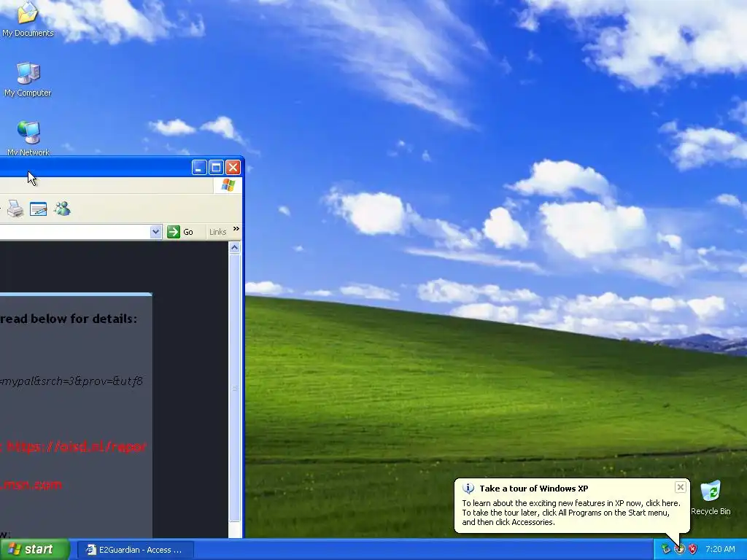Click Safely Remove Hardware tray icon
Viewport: 747px width, 560px height.
tap(665, 549)
